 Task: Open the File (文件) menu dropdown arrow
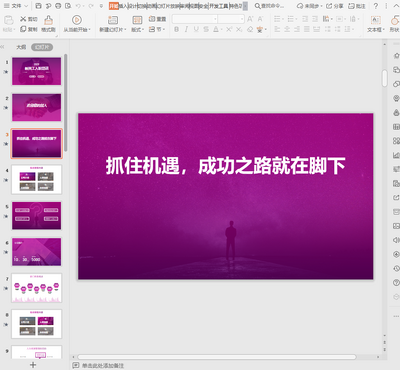pos(27,6)
